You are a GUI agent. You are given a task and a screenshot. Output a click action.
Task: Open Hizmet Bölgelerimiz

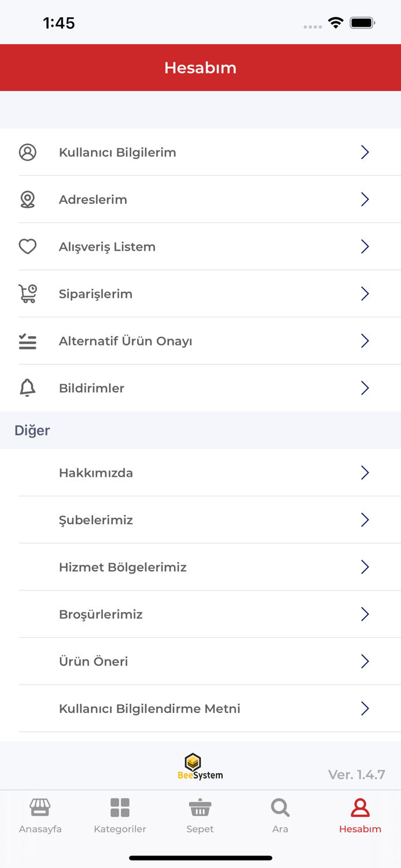(x=123, y=567)
